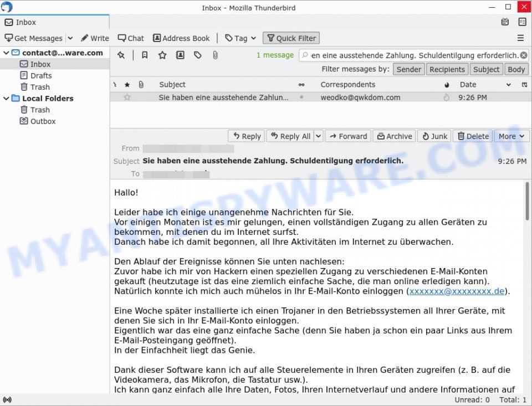Sort by the attachment column header
The width and height of the screenshot is (532, 406).
pyautogui.click(x=141, y=84)
